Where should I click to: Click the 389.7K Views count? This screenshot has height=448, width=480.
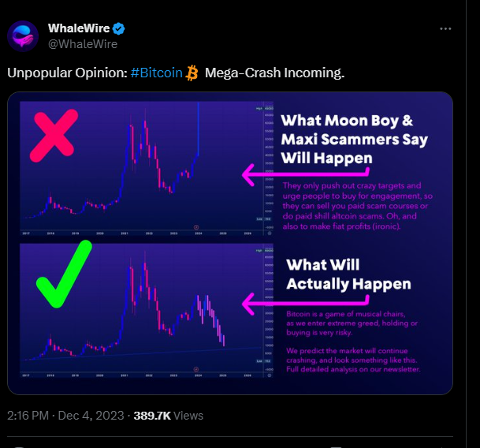click(x=168, y=416)
